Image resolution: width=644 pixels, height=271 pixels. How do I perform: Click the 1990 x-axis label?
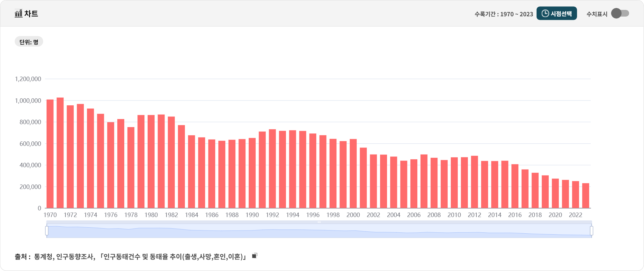point(252,215)
